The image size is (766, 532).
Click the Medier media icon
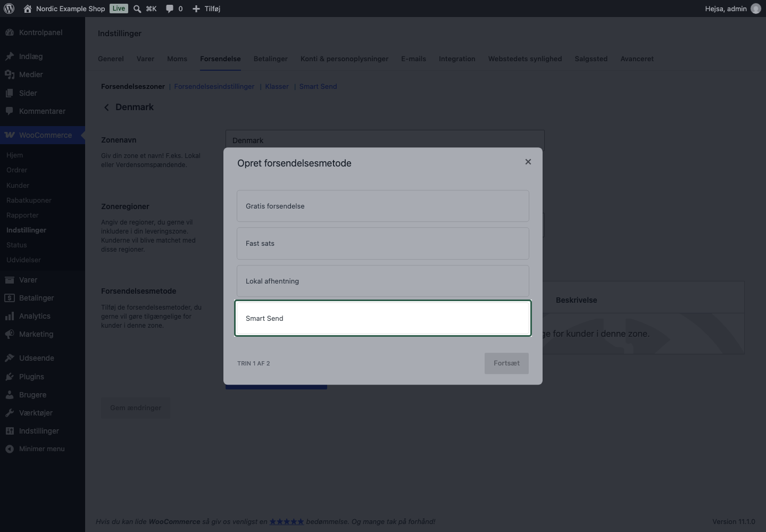tap(10, 74)
